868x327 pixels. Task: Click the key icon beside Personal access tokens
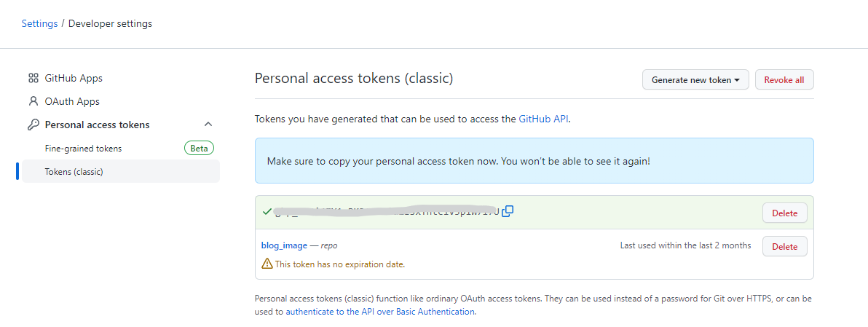point(33,125)
